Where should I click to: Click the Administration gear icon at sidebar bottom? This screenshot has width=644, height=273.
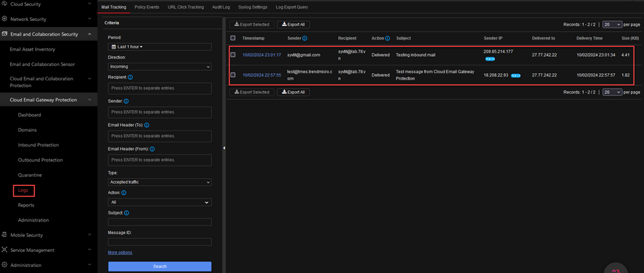[x=5, y=265]
